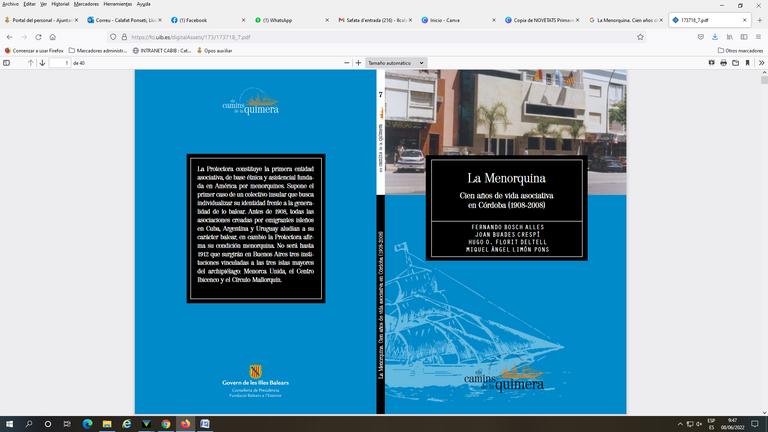The image size is (768, 432).
Task: Zoom out of the PDF
Action: 347,63
